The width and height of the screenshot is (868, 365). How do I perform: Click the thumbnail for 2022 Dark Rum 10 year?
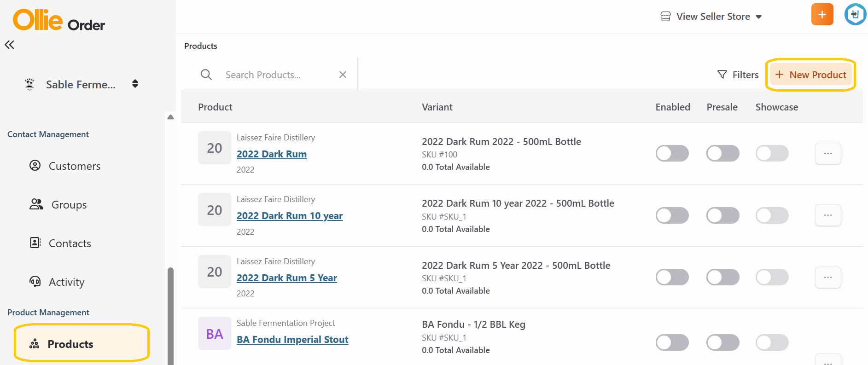click(215, 209)
